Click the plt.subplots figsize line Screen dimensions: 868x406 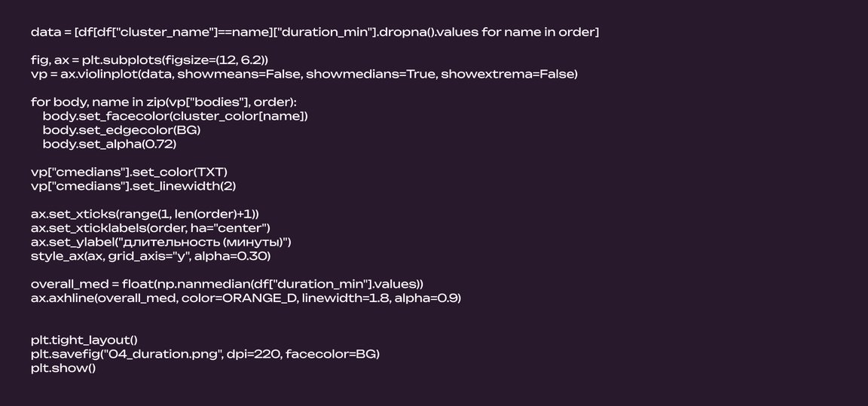(149, 60)
